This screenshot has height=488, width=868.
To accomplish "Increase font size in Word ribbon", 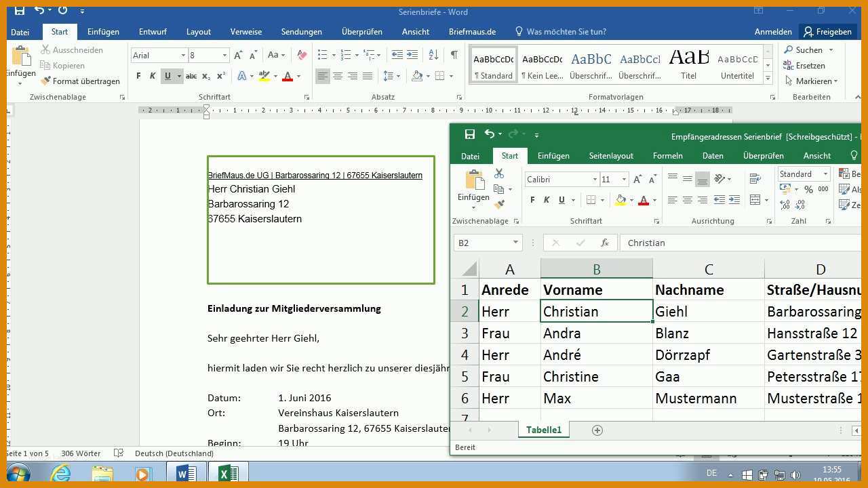I will (238, 55).
